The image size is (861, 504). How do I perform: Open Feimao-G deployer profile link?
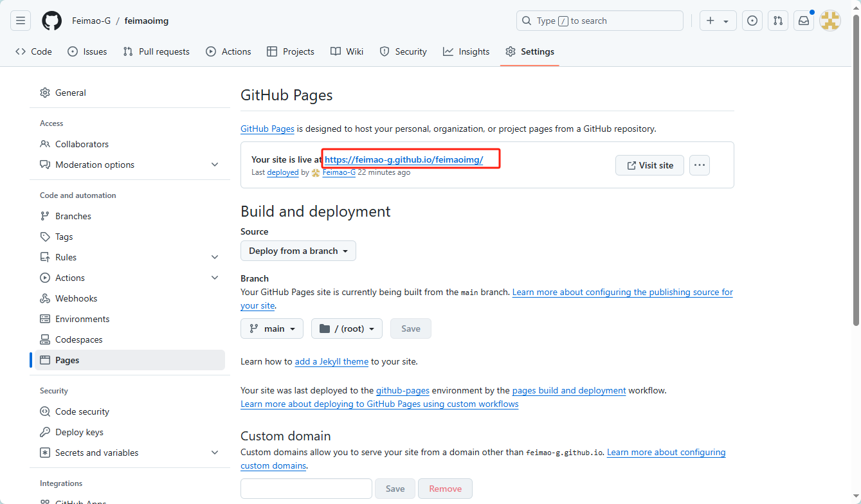tap(339, 172)
